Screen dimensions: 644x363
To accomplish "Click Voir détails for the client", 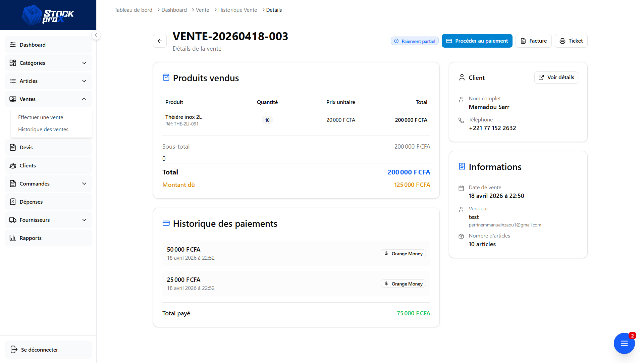I will click(556, 77).
